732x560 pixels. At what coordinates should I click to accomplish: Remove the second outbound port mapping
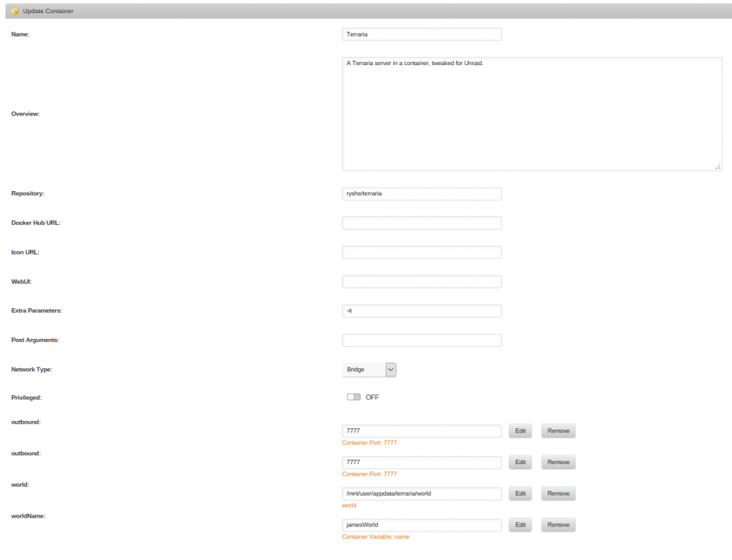559,462
